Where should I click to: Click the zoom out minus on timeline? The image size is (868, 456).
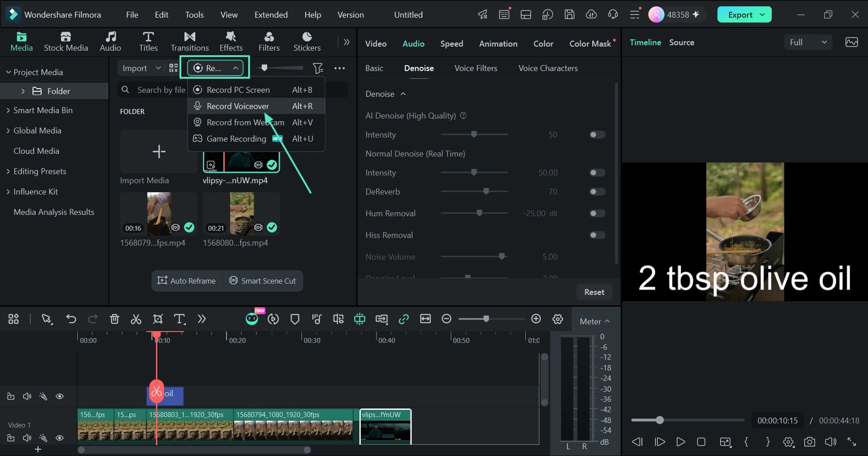coord(446,319)
